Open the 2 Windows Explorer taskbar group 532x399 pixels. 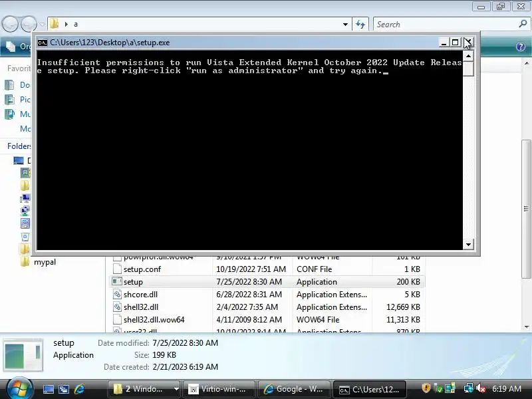coord(144,389)
